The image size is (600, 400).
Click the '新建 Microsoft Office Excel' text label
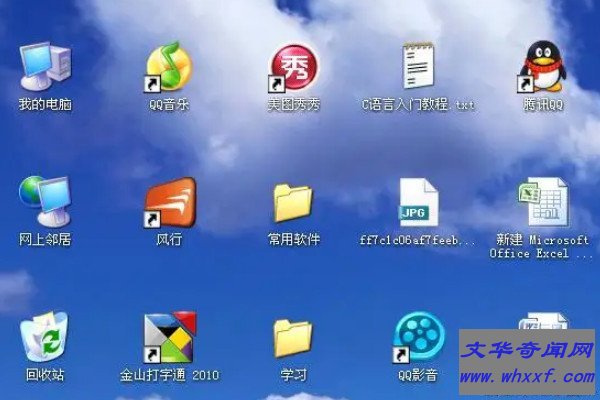[542, 247]
